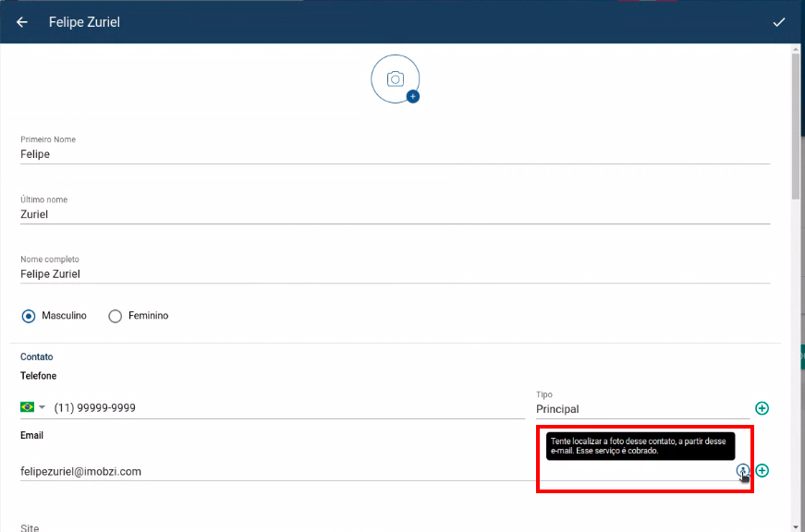Screen dimensions: 805x532
Task: Go back using the arrow in the header
Action: coord(22,22)
